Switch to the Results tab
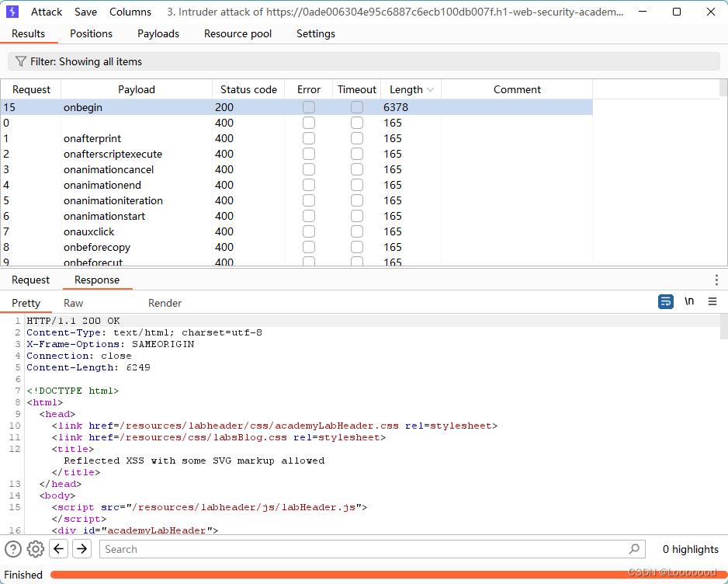 pos(28,33)
